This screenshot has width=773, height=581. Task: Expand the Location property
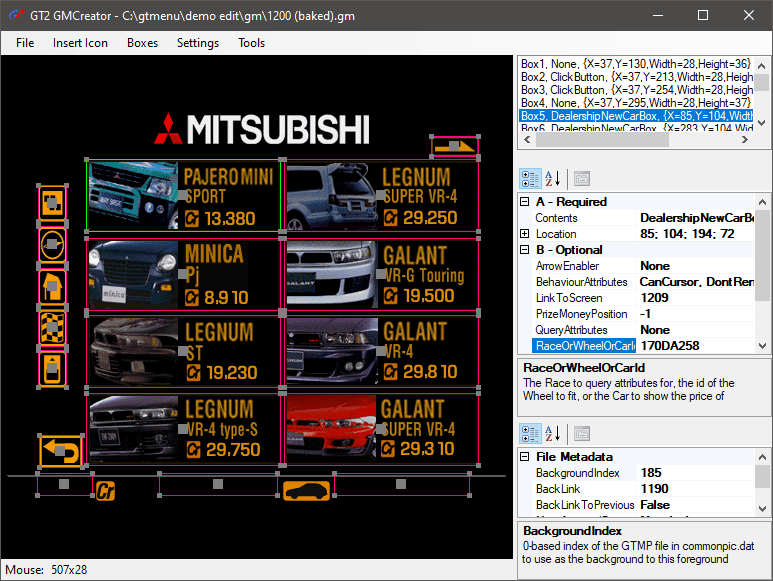point(525,234)
